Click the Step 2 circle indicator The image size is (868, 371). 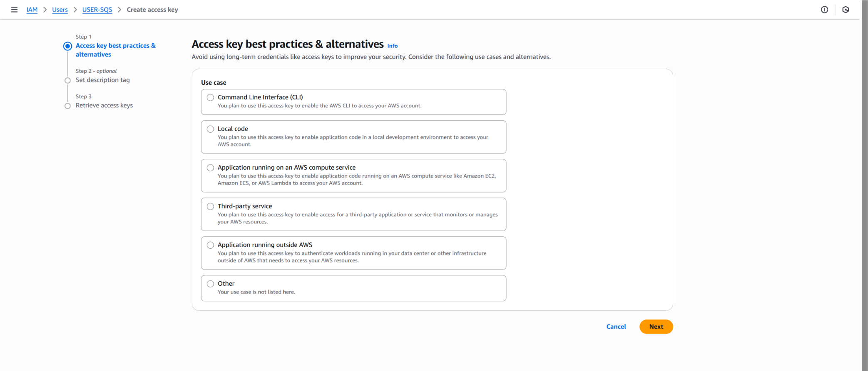67,80
